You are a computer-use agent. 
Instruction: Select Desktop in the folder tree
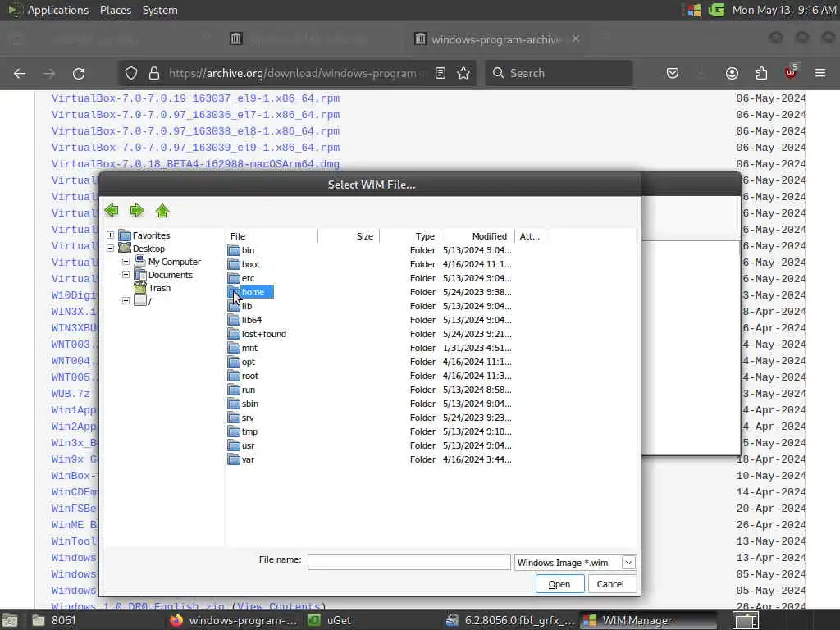(148, 249)
